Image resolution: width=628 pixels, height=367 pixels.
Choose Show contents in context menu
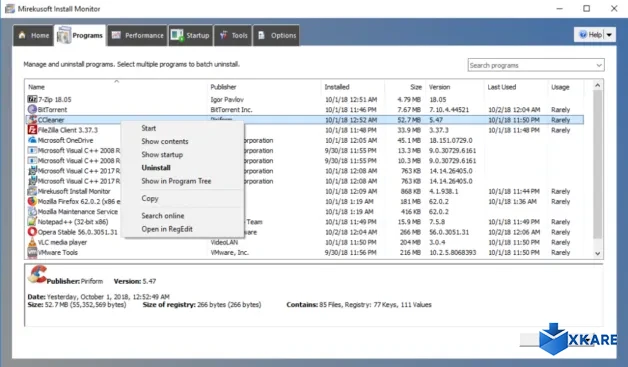coord(165,141)
